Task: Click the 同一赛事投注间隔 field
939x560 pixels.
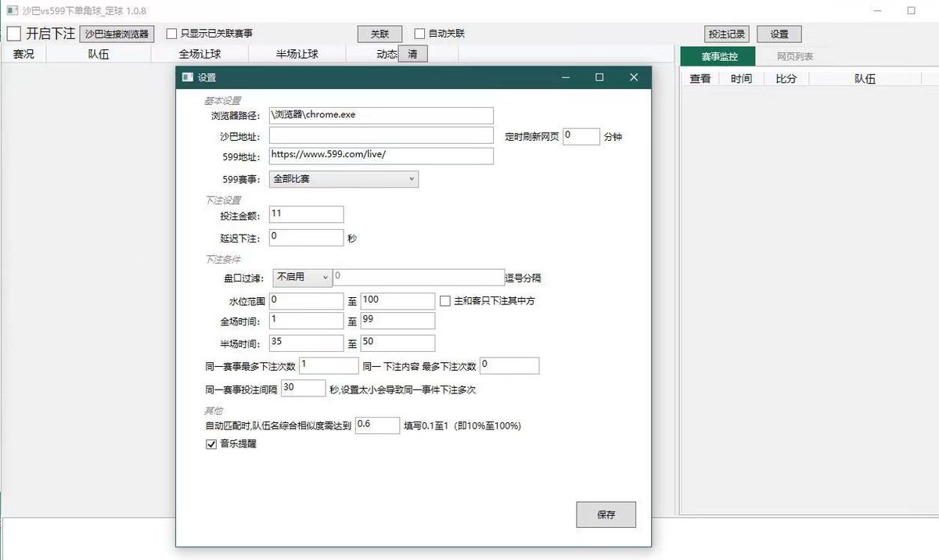Action: [x=303, y=388]
